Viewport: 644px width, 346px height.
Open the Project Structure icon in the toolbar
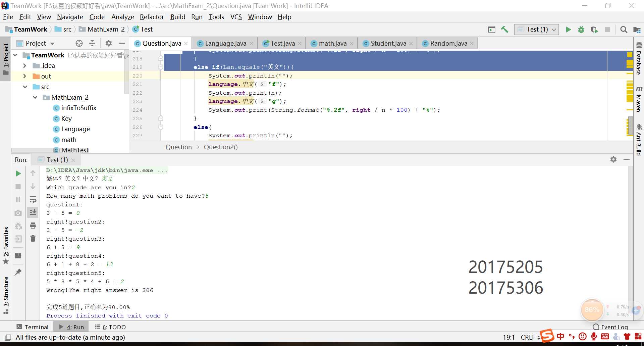coord(637,30)
